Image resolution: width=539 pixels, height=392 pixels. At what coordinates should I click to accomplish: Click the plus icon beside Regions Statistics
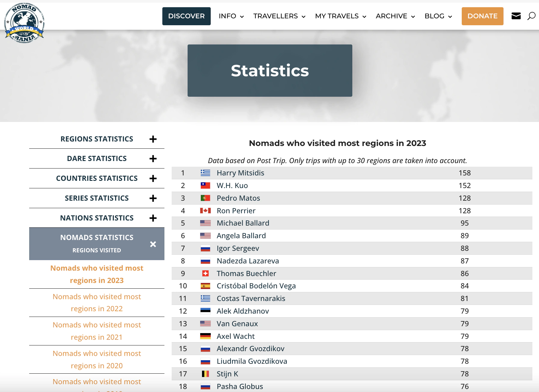pos(153,139)
